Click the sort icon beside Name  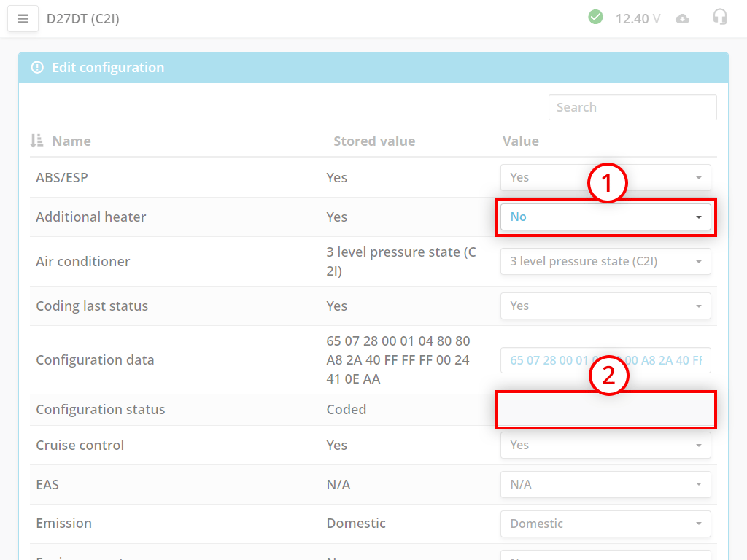tap(36, 141)
